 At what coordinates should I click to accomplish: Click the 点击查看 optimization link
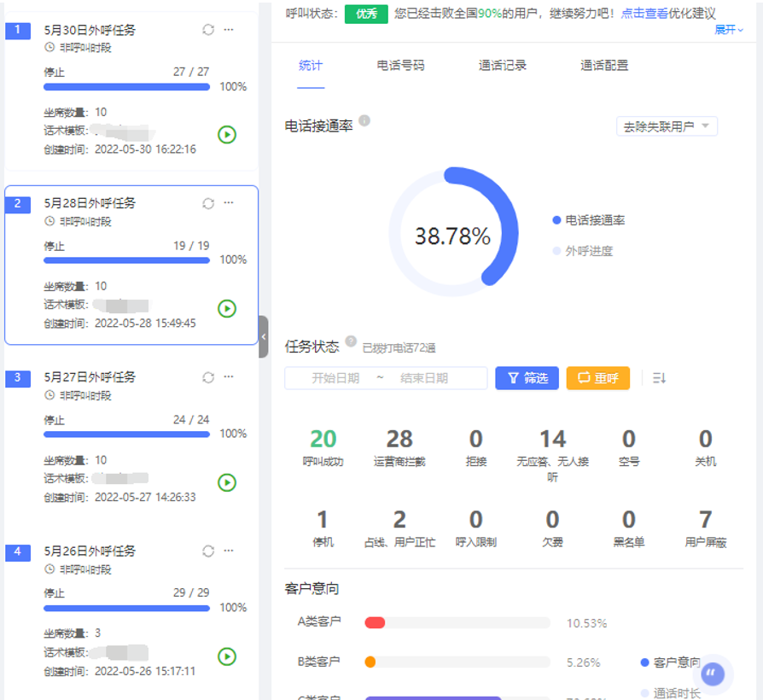(644, 14)
